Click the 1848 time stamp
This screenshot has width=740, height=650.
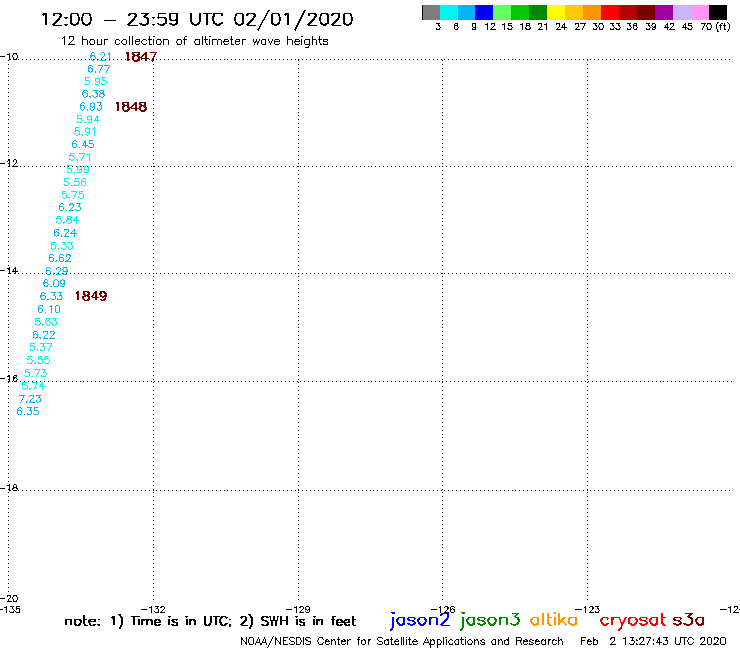tap(131, 107)
